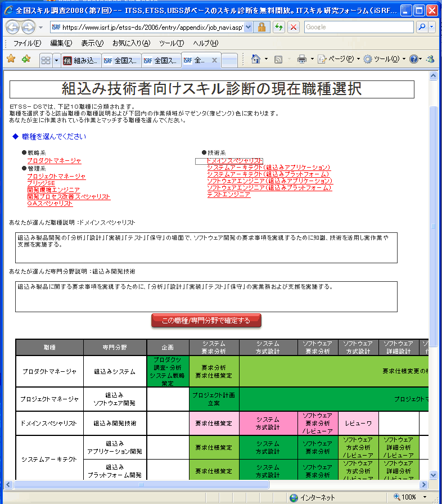The height and width of the screenshot is (504, 442).
Task: Click the horizontal scrollbar thumb
Action: click(x=141, y=485)
